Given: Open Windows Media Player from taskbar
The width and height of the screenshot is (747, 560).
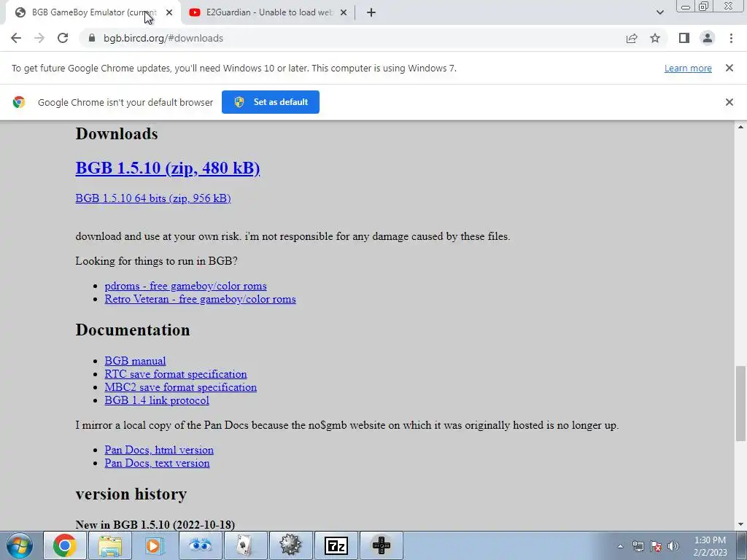Looking at the screenshot, I should (x=155, y=545).
